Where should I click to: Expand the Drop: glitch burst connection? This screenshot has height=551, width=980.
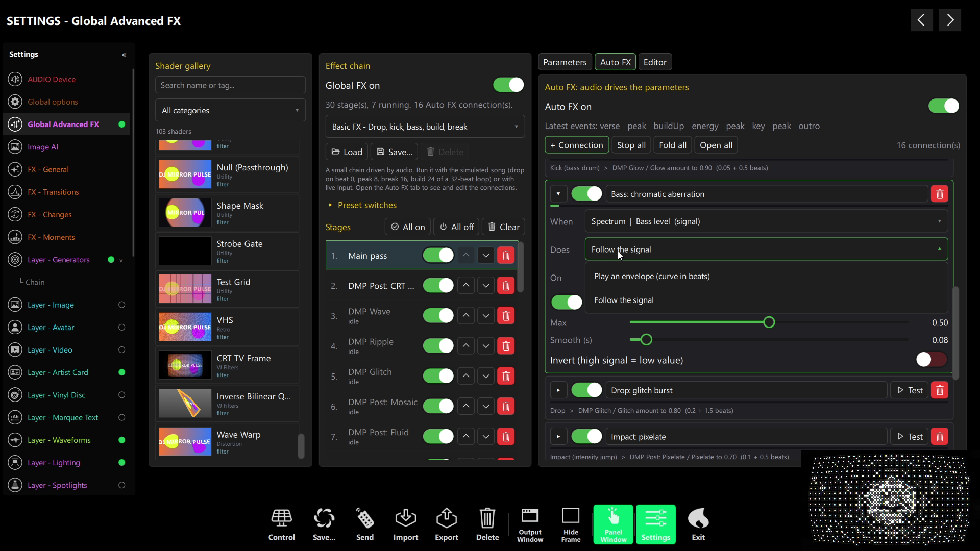tap(558, 390)
